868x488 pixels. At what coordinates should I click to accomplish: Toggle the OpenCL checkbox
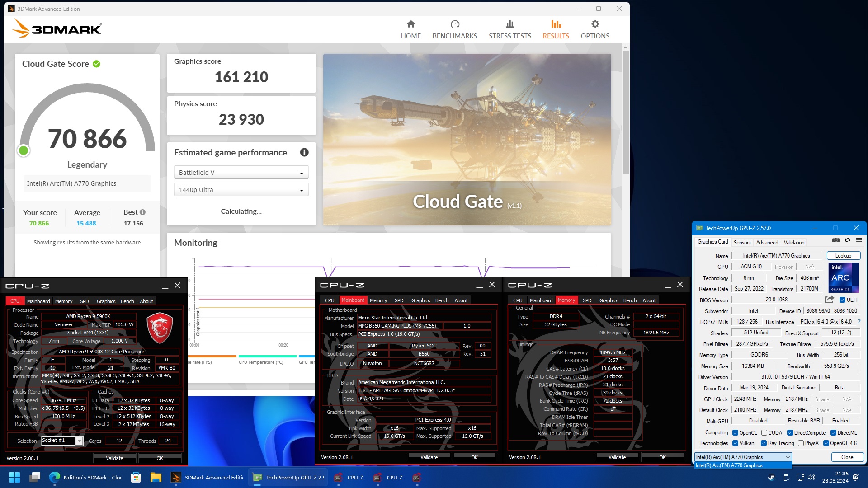point(735,433)
